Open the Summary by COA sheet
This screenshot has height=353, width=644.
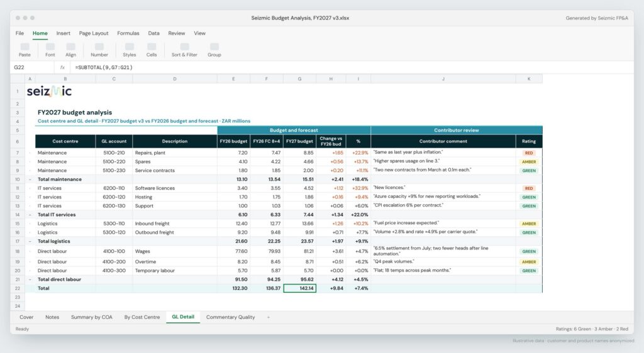(x=92, y=317)
